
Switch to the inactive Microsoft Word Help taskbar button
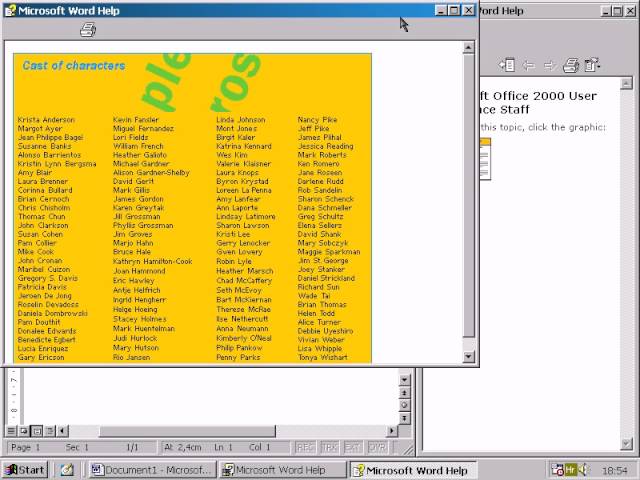(x=282, y=470)
